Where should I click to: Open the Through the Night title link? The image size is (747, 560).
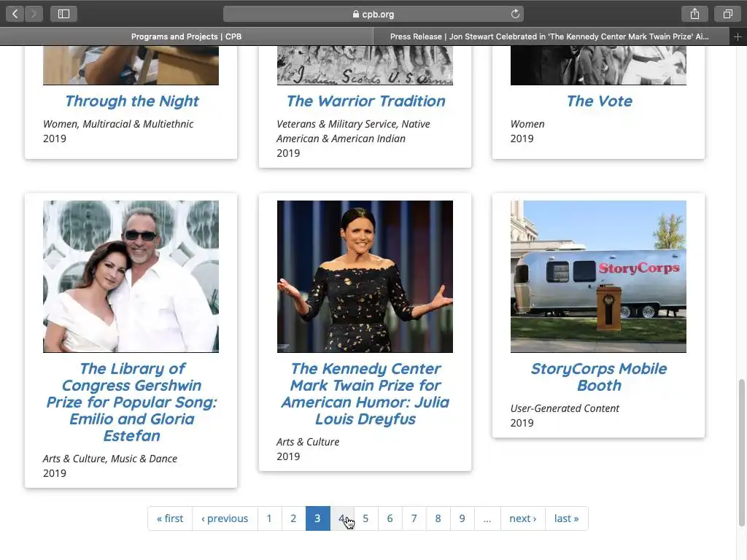click(131, 101)
